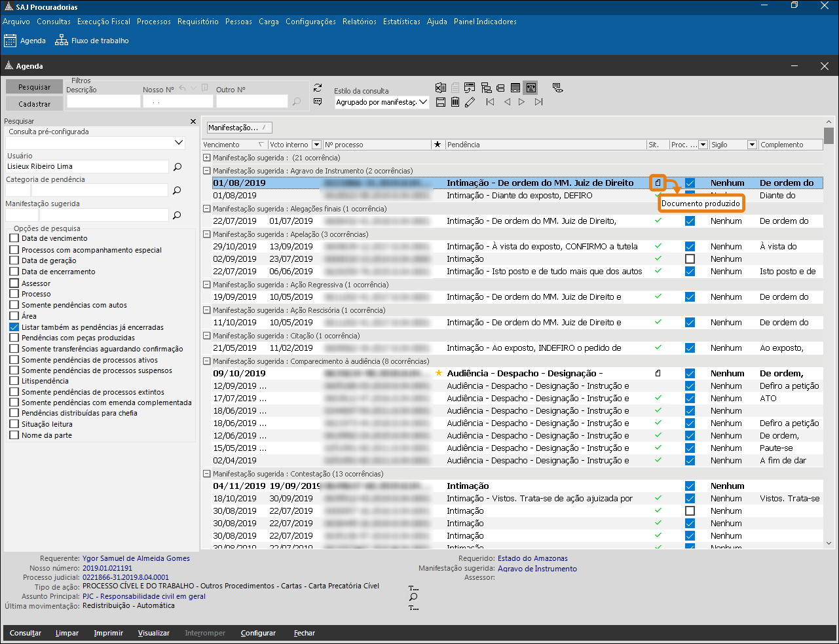
Task: Open the Agenda toolbar shortcut
Action: [x=25, y=41]
